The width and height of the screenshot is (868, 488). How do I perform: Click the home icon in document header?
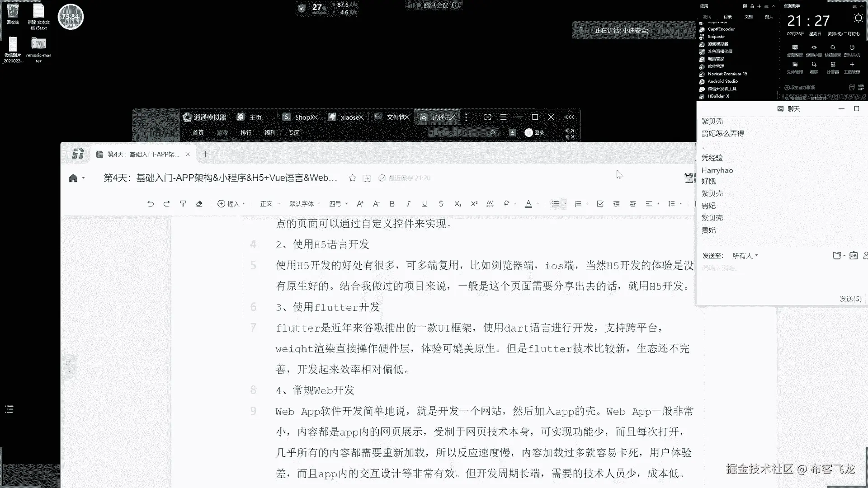click(73, 178)
